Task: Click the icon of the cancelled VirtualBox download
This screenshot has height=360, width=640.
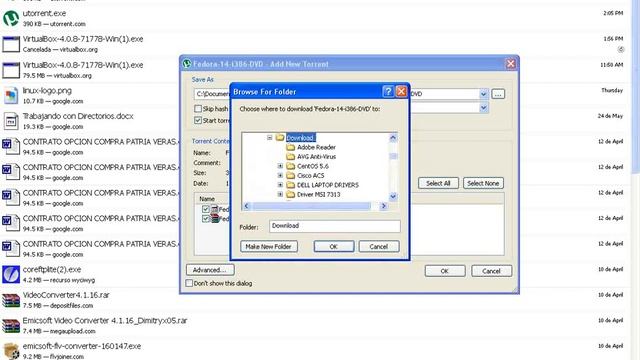Action: pos(11,44)
